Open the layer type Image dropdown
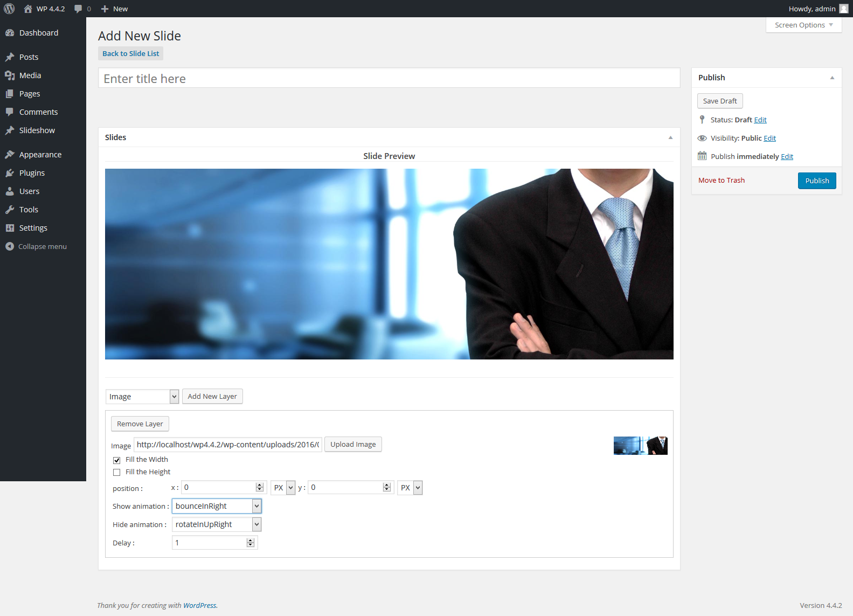The height and width of the screenshot is (616, 853). pyautogui.click(x=142, y=397)
